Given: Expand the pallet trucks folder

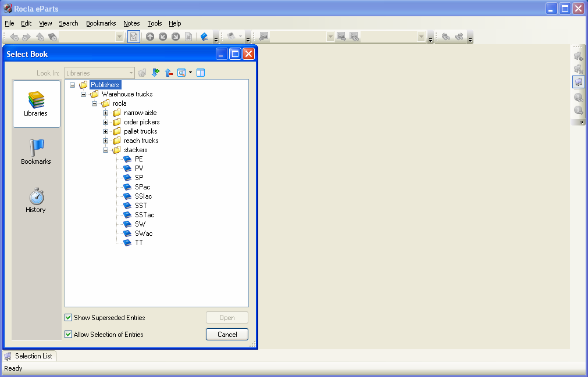Looking at the screenshot, I should pos(105,131).
